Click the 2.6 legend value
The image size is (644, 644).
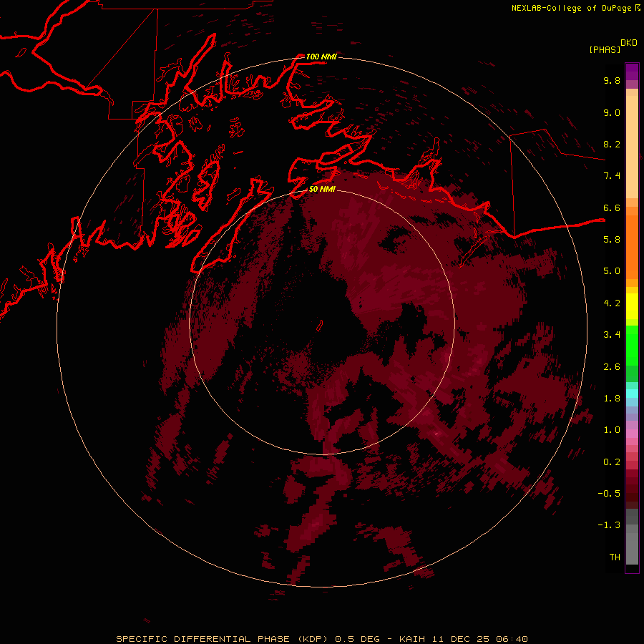click(612, 367)
